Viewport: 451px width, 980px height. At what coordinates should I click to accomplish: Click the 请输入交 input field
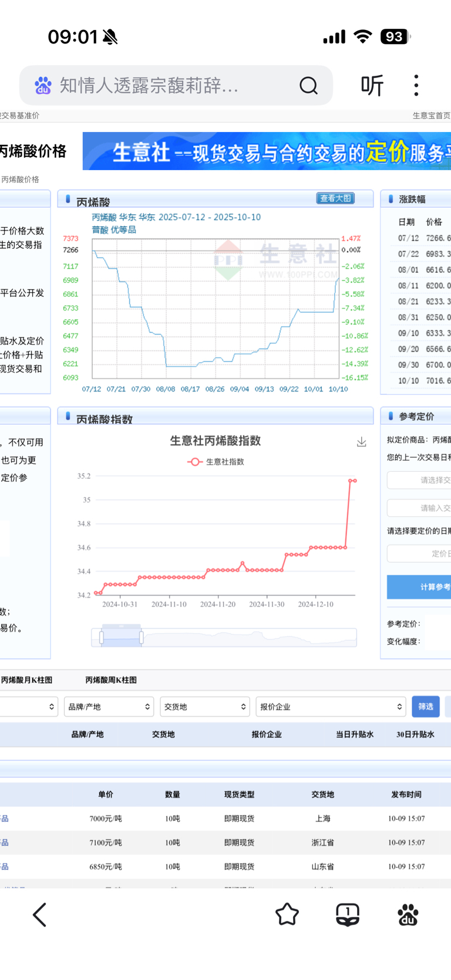click(x=419, y=508)
